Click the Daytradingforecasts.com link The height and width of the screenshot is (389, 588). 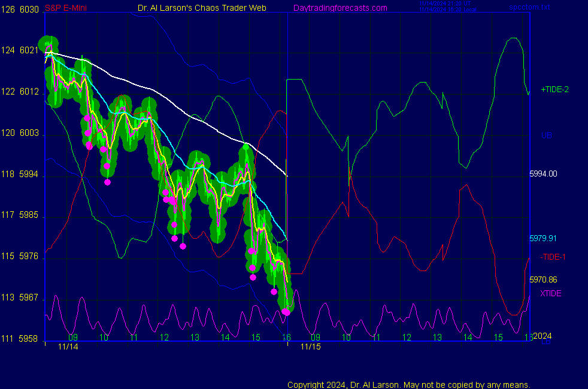coord(340,8)
